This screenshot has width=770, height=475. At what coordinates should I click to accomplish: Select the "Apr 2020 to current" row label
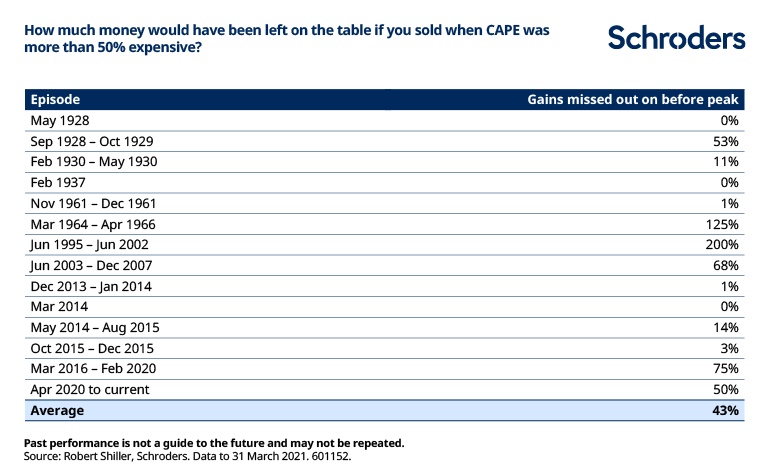(x=88, y=390)
